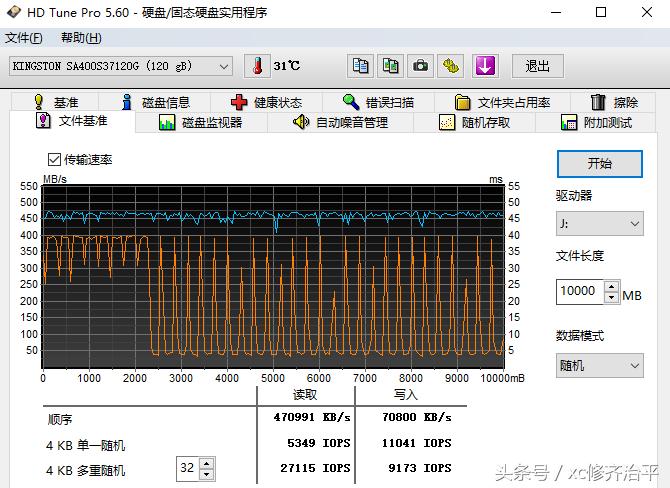670x488 pixels.
Task: Click the HD Tune app title icon
Action: tap(13, 12)
